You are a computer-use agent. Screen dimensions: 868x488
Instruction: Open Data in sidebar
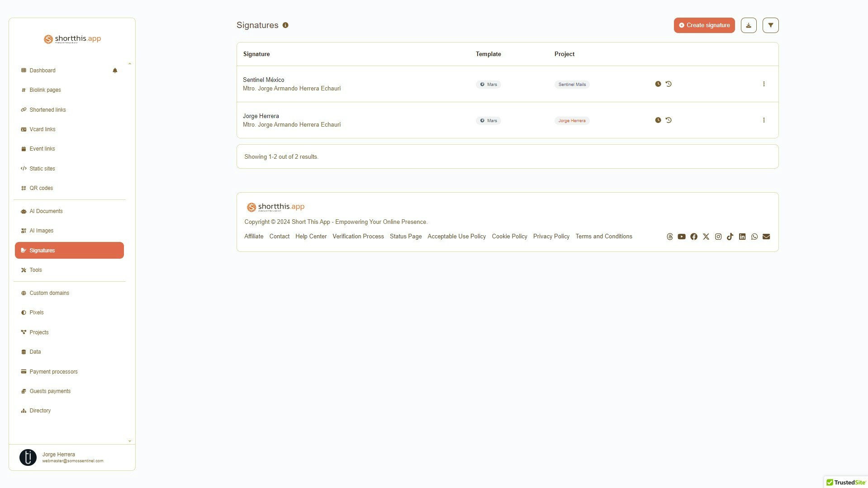(x=35, y=352)
